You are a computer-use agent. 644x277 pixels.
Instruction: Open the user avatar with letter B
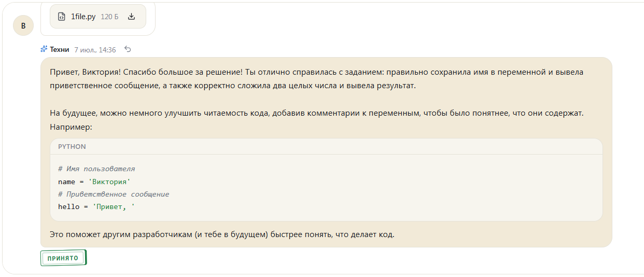23,25
